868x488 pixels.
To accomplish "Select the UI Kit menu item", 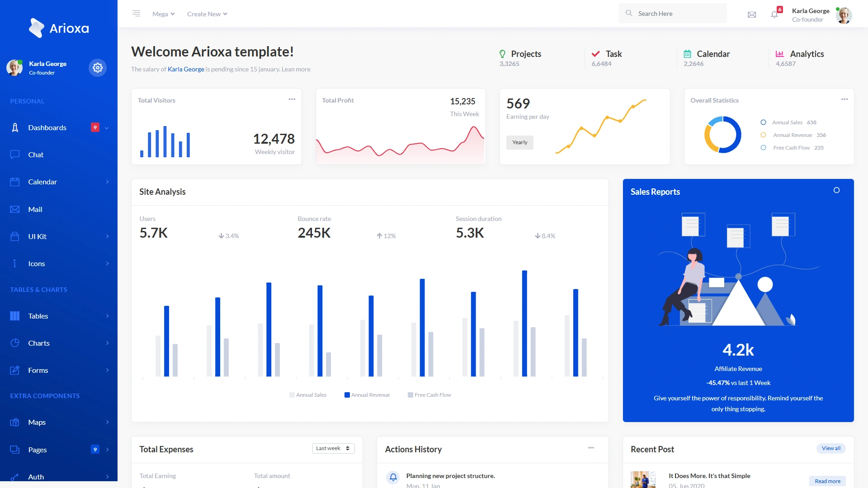I will [x=38, y=236].
